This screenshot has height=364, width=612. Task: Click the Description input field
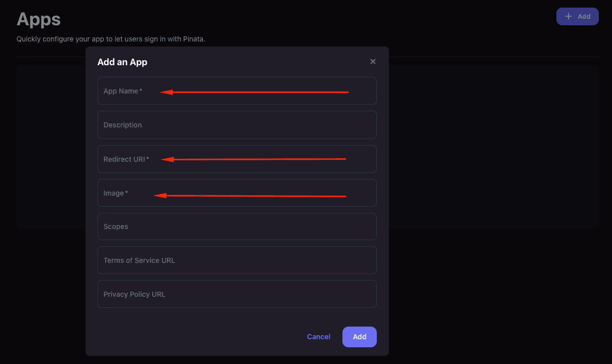[237, 125]
